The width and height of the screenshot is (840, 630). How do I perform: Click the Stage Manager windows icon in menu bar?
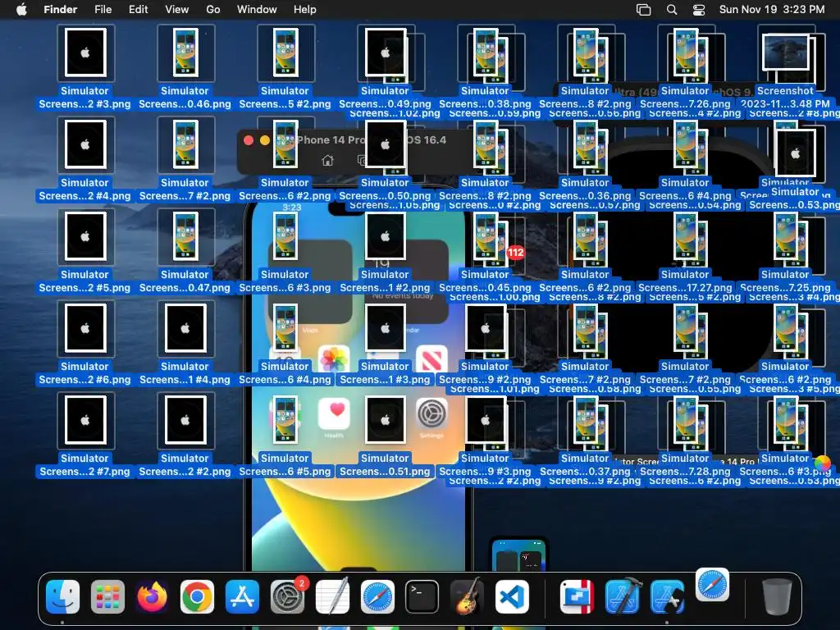tap(643, 10)
